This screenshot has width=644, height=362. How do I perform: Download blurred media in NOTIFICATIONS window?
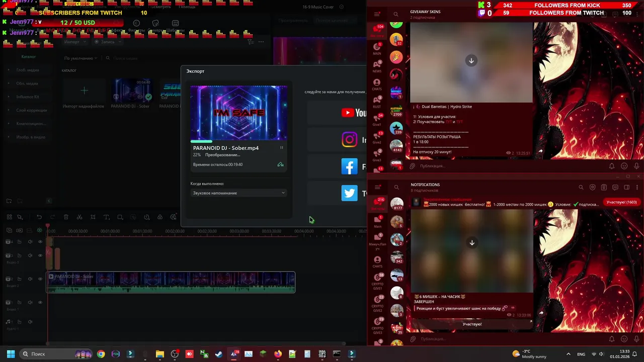click(472, 243)
